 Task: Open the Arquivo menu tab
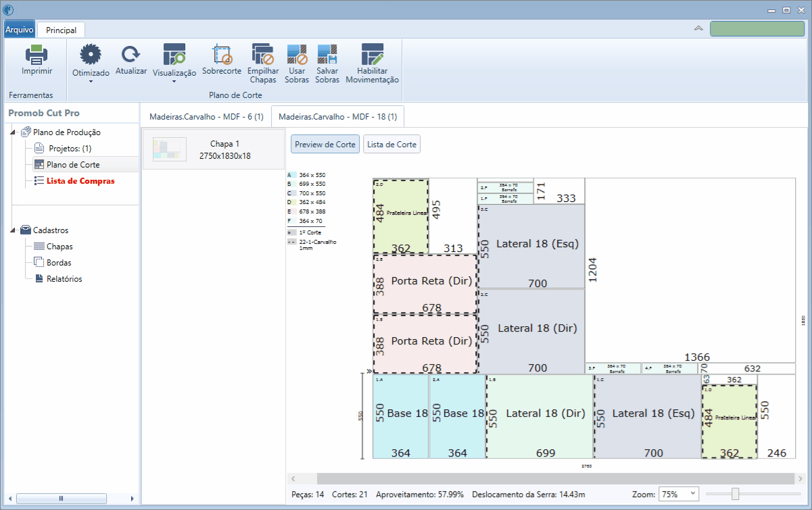(19, 30)
